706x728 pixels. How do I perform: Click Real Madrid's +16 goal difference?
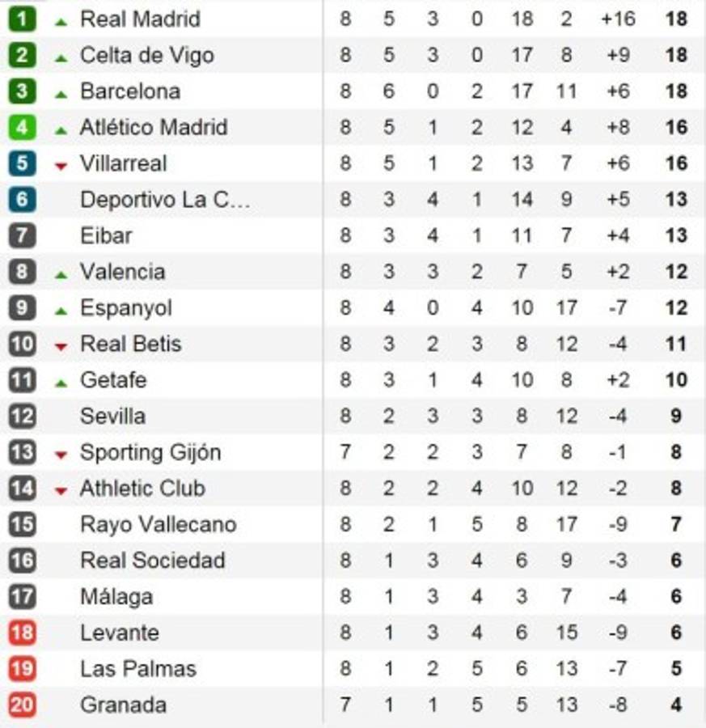coord(619,19)
